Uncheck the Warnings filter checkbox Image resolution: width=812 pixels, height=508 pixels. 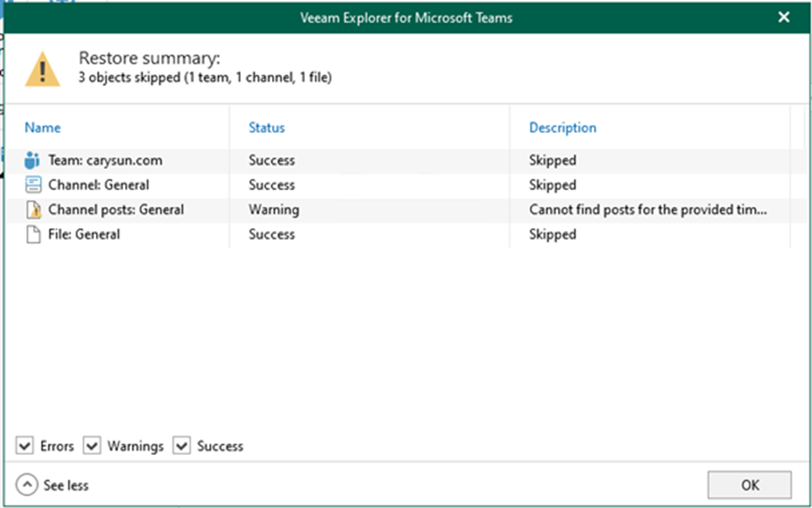tap(92, 445)
